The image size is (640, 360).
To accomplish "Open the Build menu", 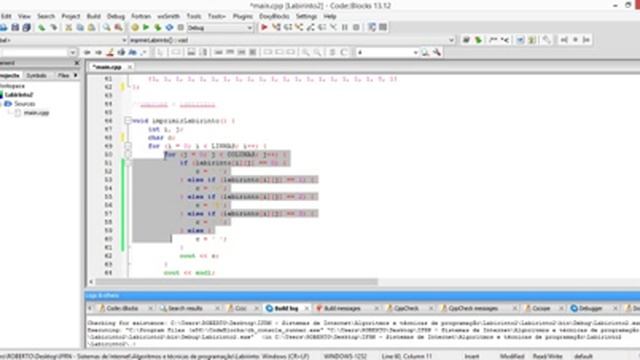I will tap(93, 16).
